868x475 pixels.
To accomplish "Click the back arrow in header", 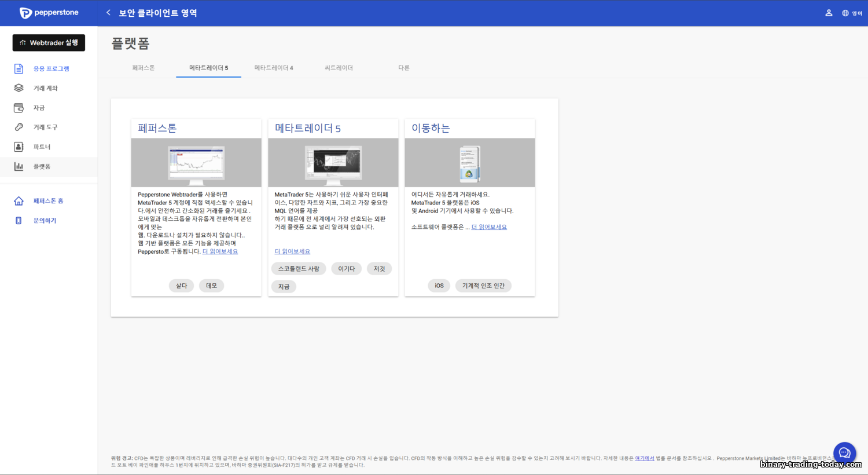I will [x=108, y=13].
